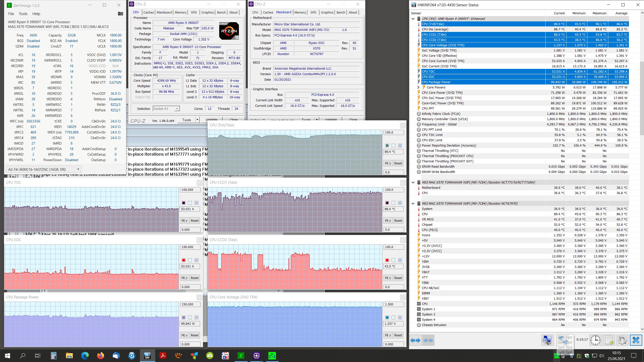Click the 100.0 max field in CPU CCD1 graph
644x362 pixels.
click(x=394, y=190)
